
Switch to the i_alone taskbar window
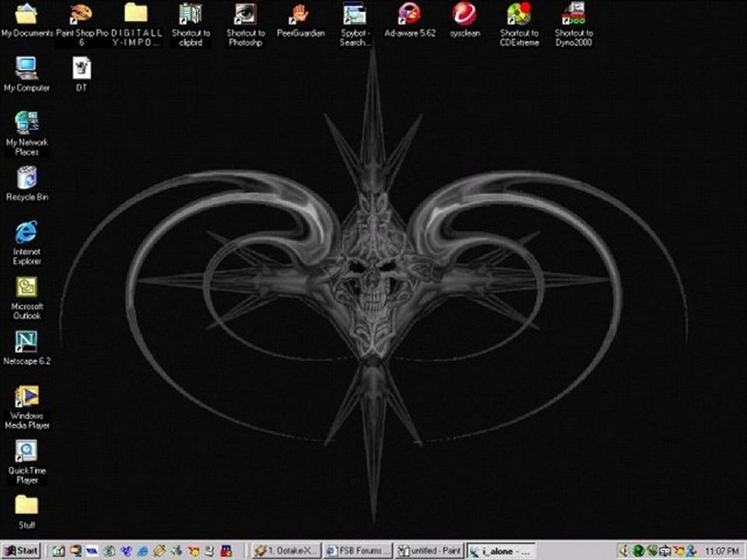[501, 551]
